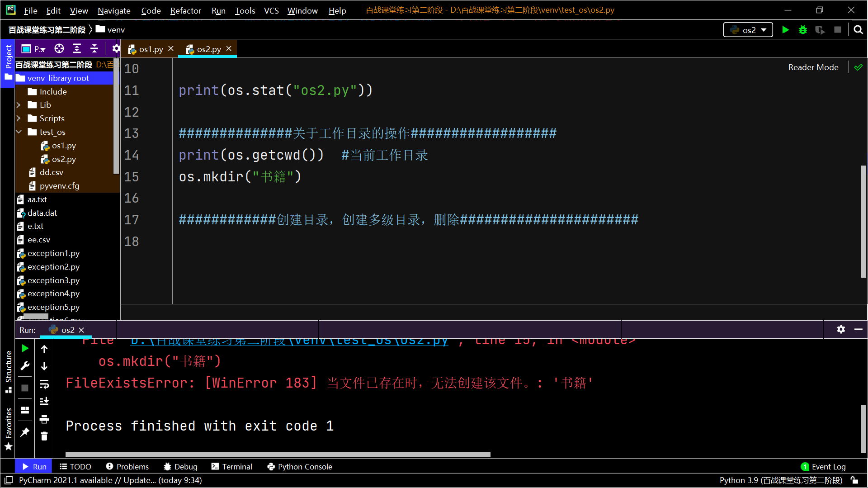The image size is (868, 488).
Task: Select exception3.py in project tree
Action: pos(53,280)
